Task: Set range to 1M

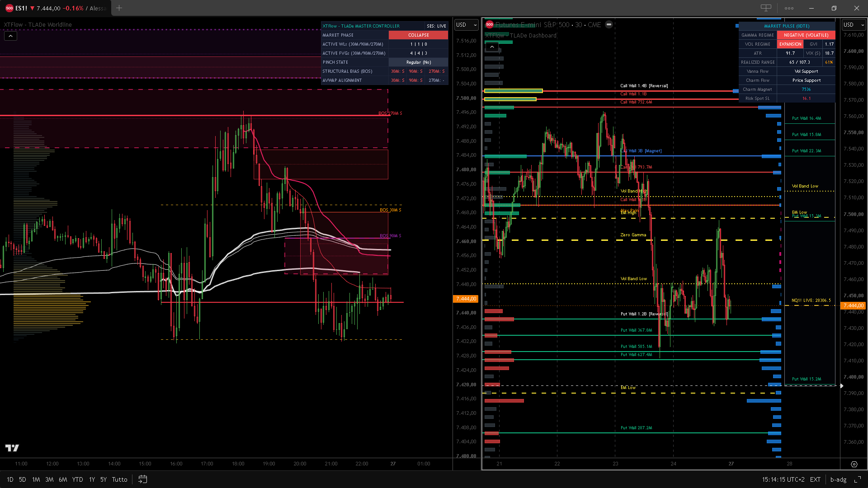Action: coord(36,479)
